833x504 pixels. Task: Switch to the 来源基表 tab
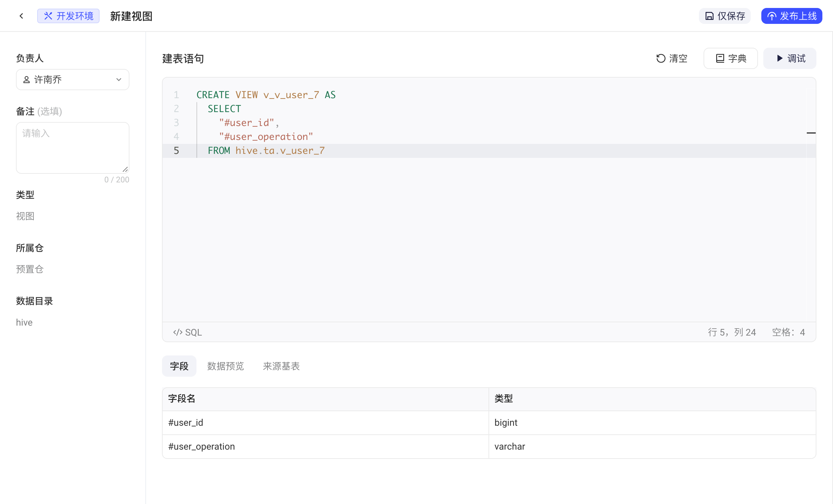tap(281, 366)
